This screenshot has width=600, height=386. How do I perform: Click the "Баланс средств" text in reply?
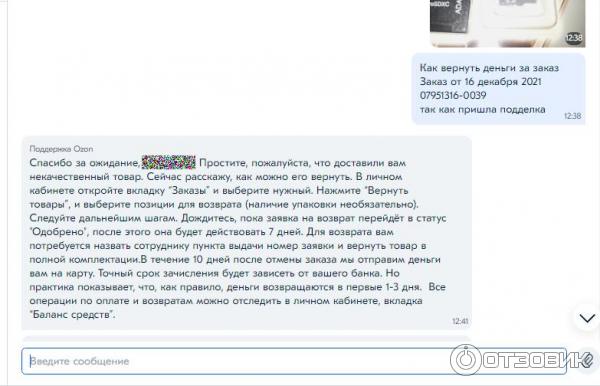click(72, 314)
